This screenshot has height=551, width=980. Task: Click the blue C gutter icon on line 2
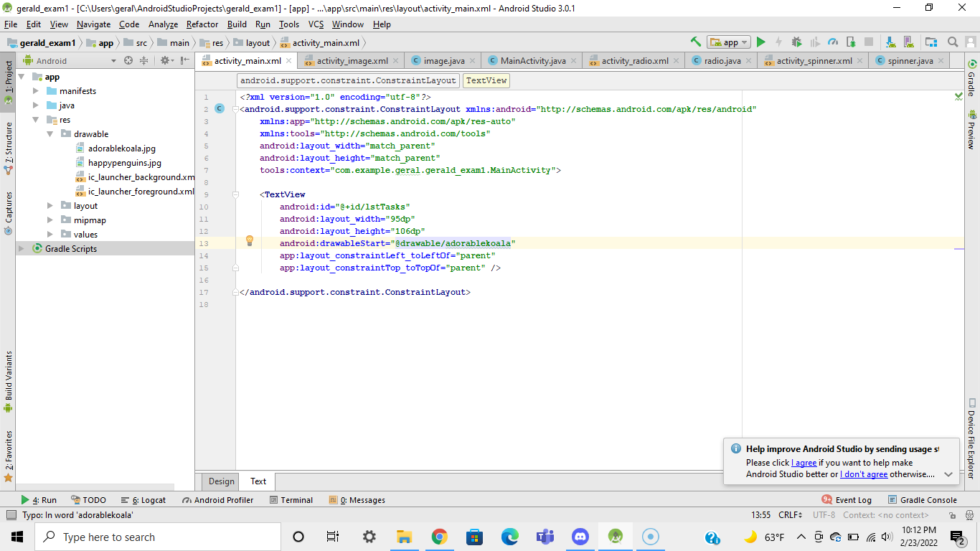(x=220, y=109)
